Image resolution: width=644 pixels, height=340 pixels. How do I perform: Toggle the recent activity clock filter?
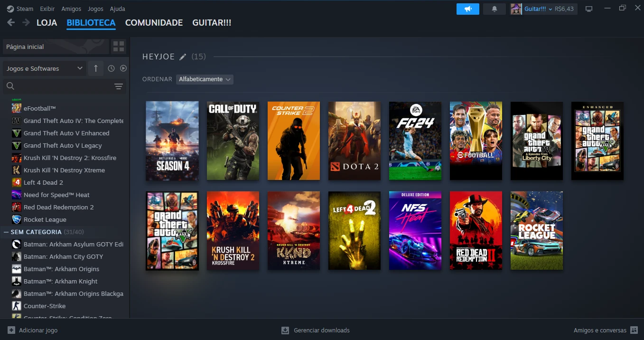pyautogui.click(x=111, y=68)
